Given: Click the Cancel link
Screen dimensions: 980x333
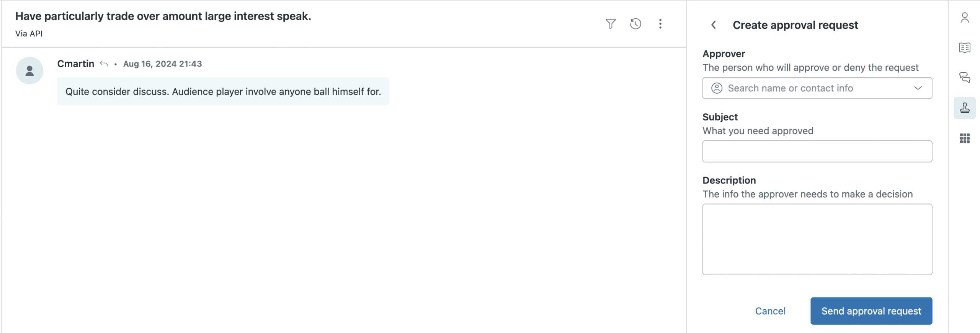Looking at the screenshot, I should [770, 311].
